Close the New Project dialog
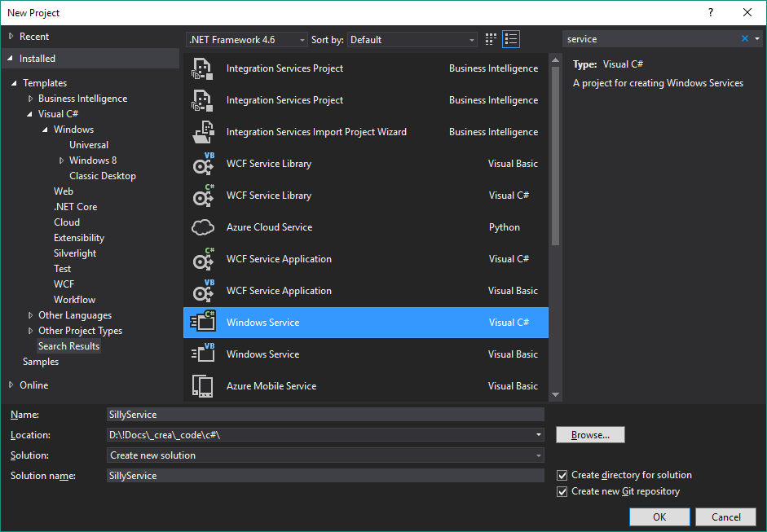Screen dimensions: 767x532 click(747, 13)
